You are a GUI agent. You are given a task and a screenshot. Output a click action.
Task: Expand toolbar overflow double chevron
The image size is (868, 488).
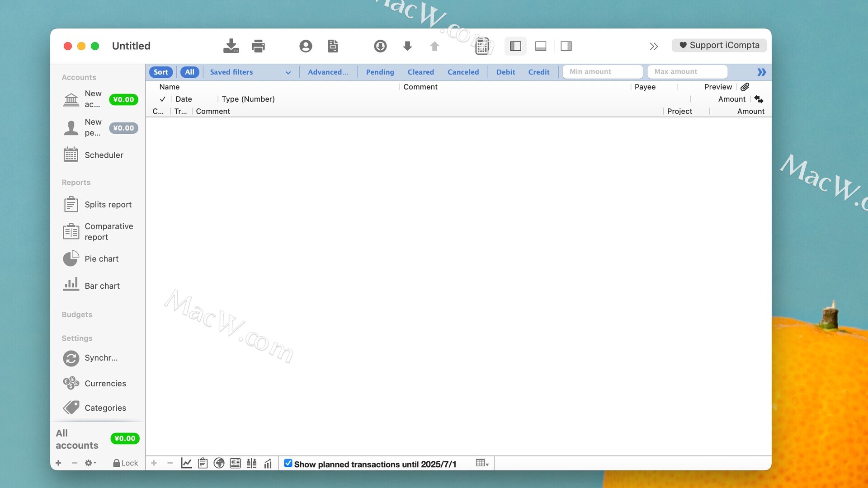click(654, 46)
